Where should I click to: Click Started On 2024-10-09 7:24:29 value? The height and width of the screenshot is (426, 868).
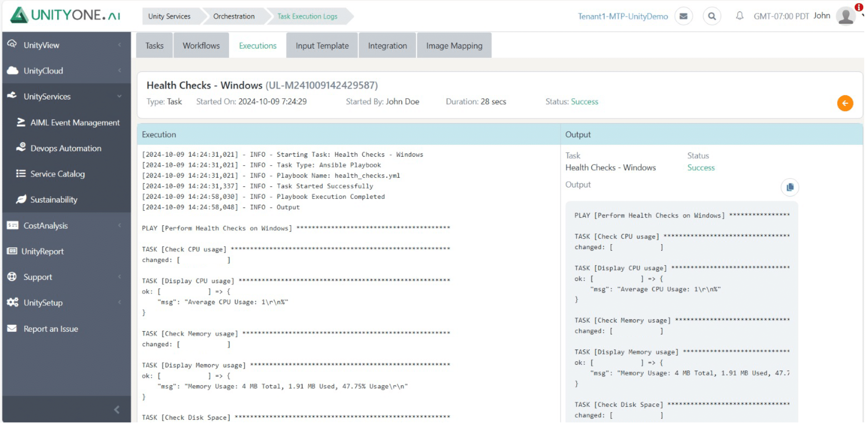(x=272, y=101)
